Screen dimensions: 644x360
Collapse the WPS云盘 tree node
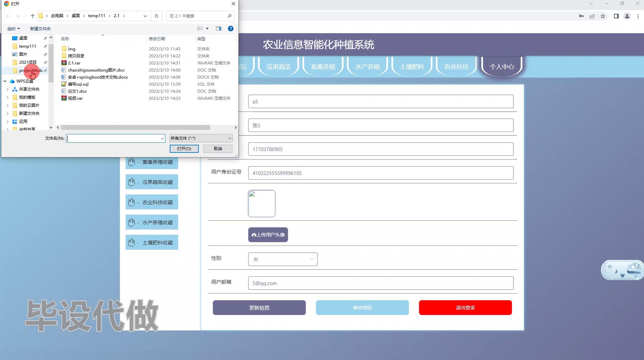point(5,81)
